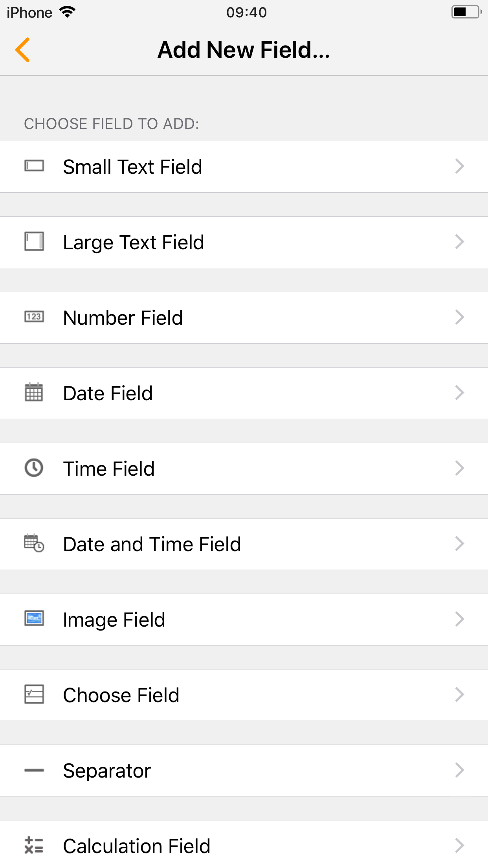Image resolution: width=488 pixels, height=868 pixels.
Task: Click the Date Field calendar icon
Action: click(x=34, y=392)
